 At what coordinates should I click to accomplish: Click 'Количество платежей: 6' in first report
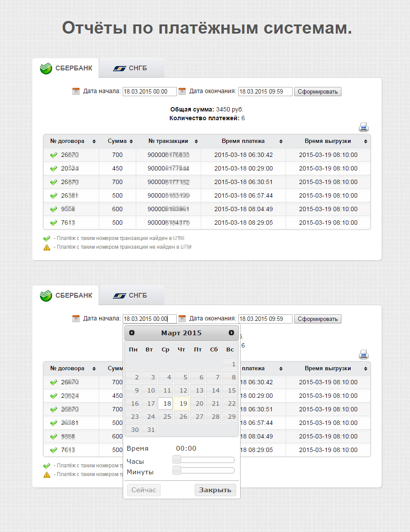tap(207, 118)
